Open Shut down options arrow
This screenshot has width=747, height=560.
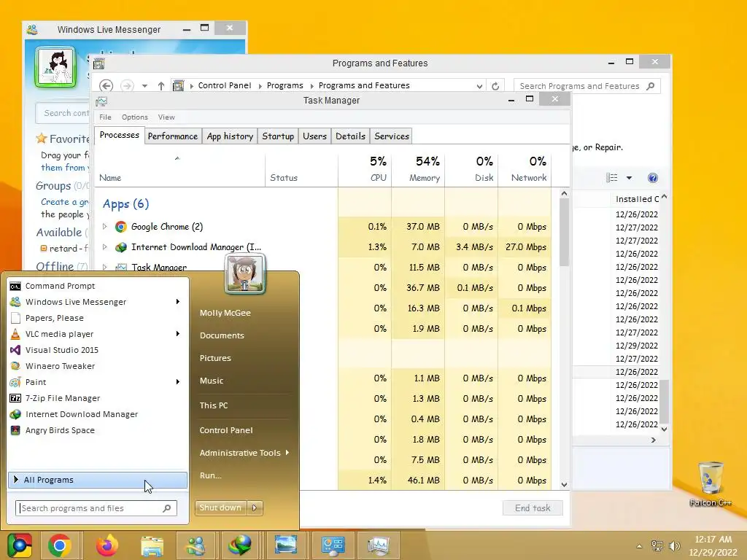pyautogui.click(x=255, y=508)
